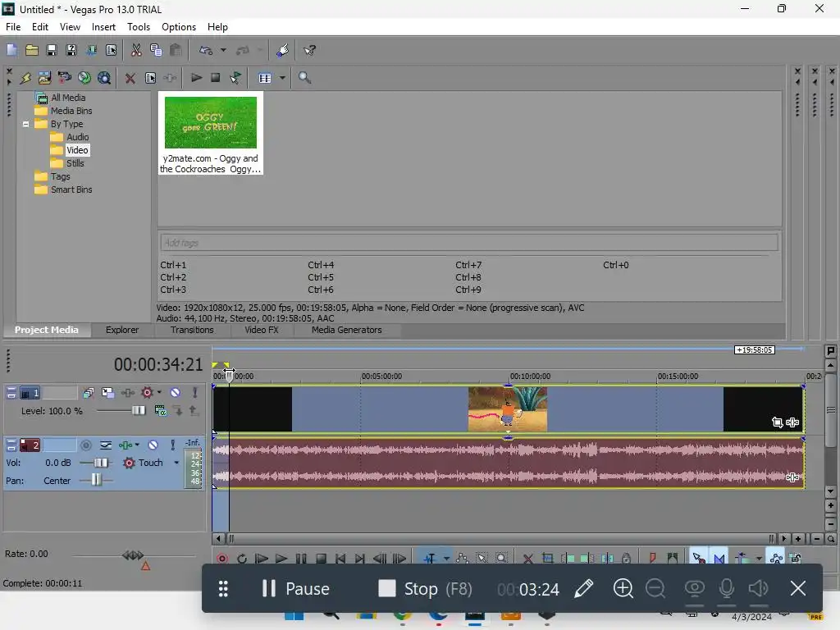Viewport: 840px width, 630px height.
Task: Click the event pan/crop icon on the video clip
Action: [778, 422]
